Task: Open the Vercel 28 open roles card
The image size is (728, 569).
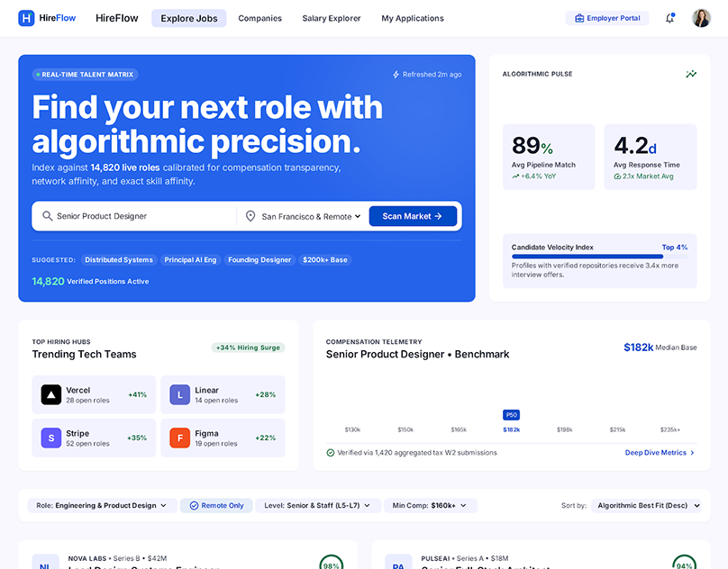Action: tap(94, 394)
